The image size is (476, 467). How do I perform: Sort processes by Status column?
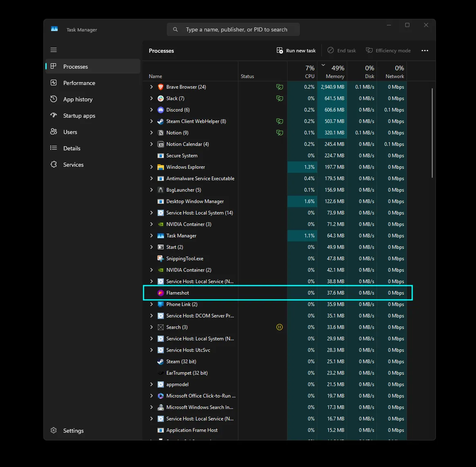click(263, 71)
